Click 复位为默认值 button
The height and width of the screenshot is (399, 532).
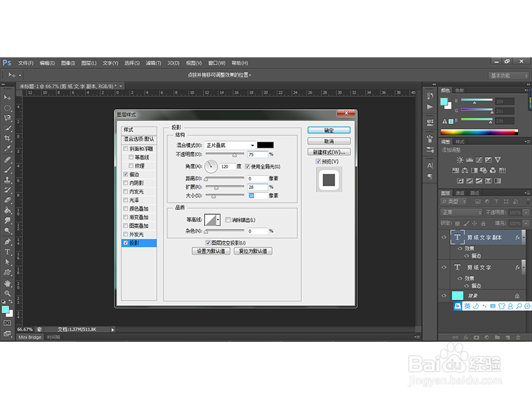pos(253,251)
